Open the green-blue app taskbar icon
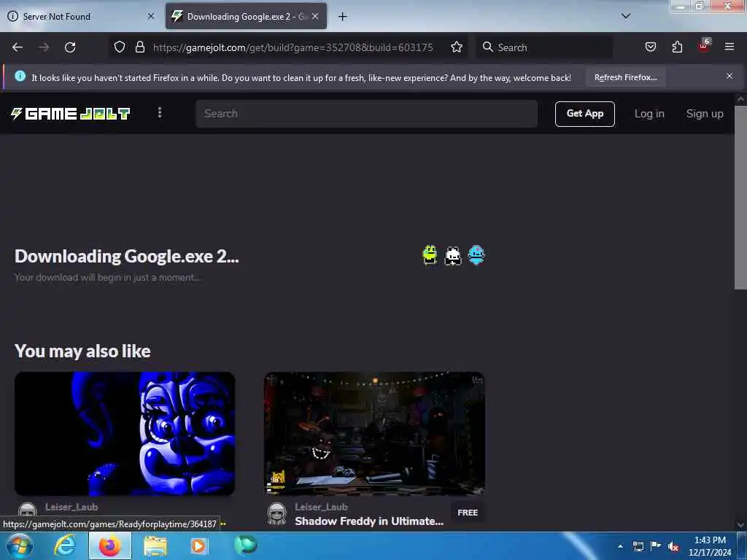The width and height of the screenshot is (747, 560). pos(246,545)
